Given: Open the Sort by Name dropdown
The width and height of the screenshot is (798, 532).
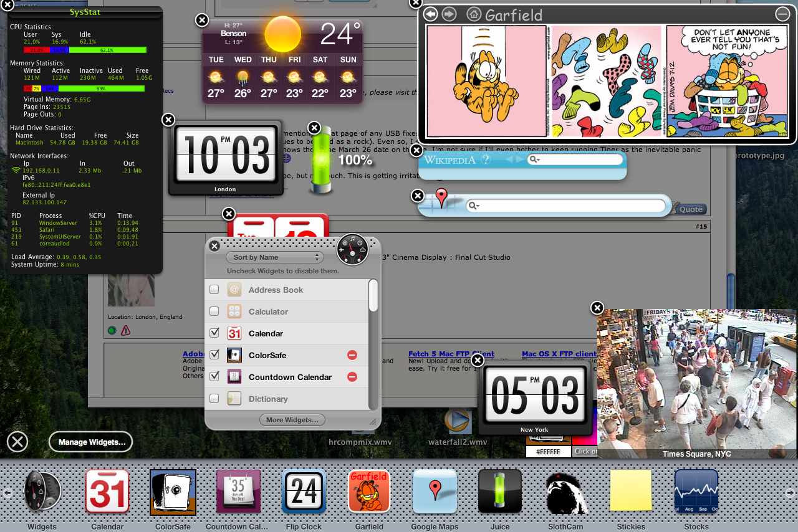Looking at the screenshot, I should tap(275, 257).
